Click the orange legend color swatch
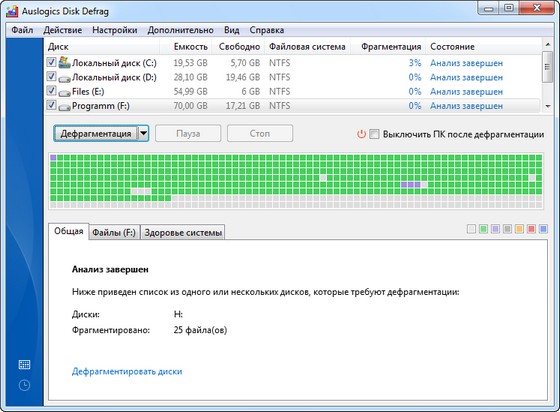Viewport: 560px width, 412px height. pos(519,229)
